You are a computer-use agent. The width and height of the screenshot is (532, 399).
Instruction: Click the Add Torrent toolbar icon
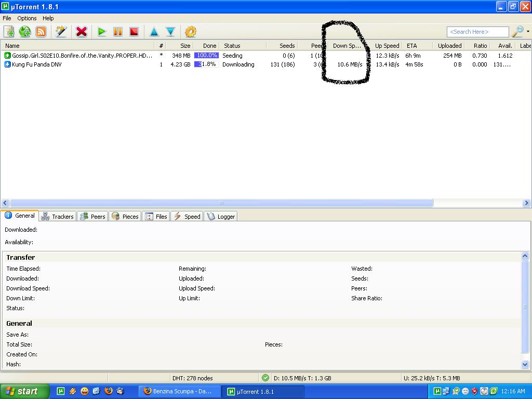click(9, 32)
